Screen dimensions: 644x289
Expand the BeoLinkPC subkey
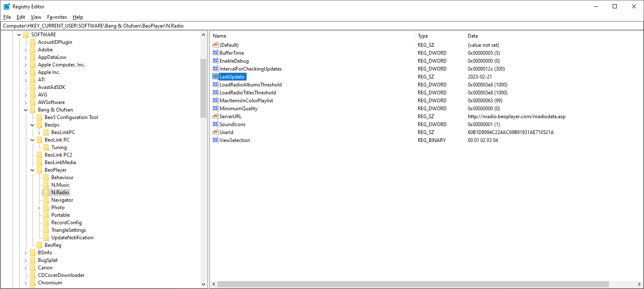[39, 132]
